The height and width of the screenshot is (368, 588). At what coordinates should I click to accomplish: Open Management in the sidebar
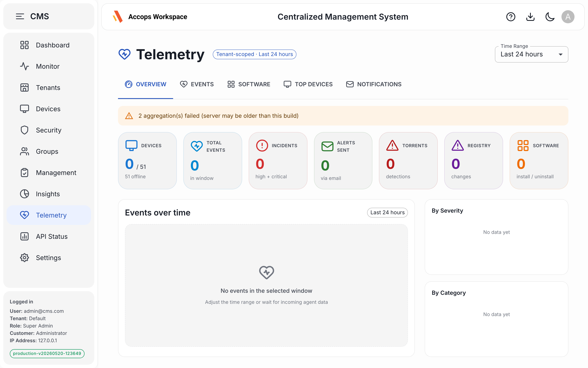click(x=49, y=173)
